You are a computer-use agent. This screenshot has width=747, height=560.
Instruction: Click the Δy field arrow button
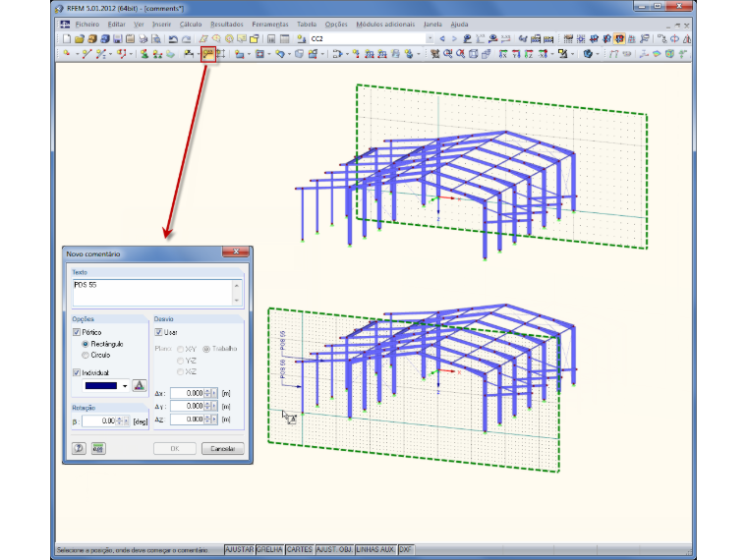(x=214, y=406)
